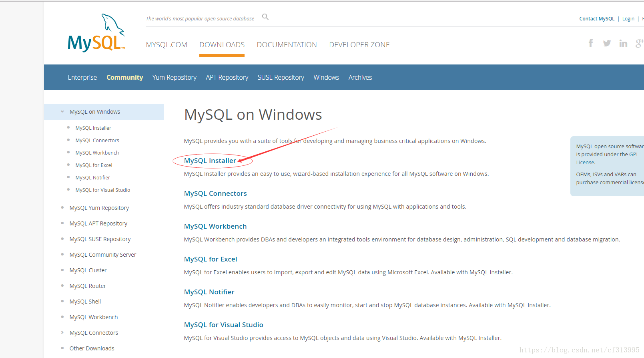Open the DEVELOPER ZONE tab

pos(359,45)
